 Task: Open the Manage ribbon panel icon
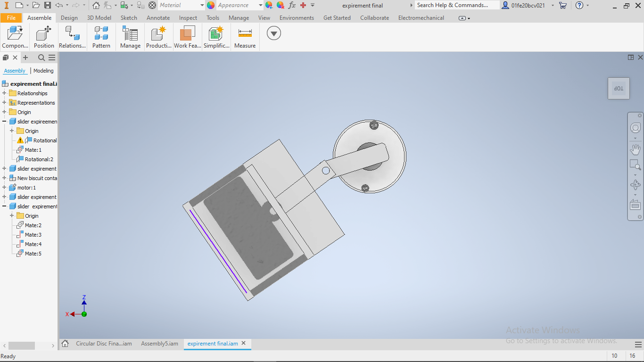click(130, 37)
